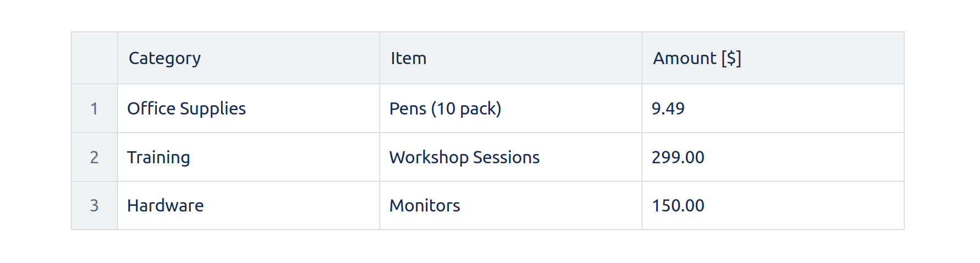This screenshot has width=980, height=263.
Task: Select the Workshop Sessions cell
Action: (x=464, y=157)
